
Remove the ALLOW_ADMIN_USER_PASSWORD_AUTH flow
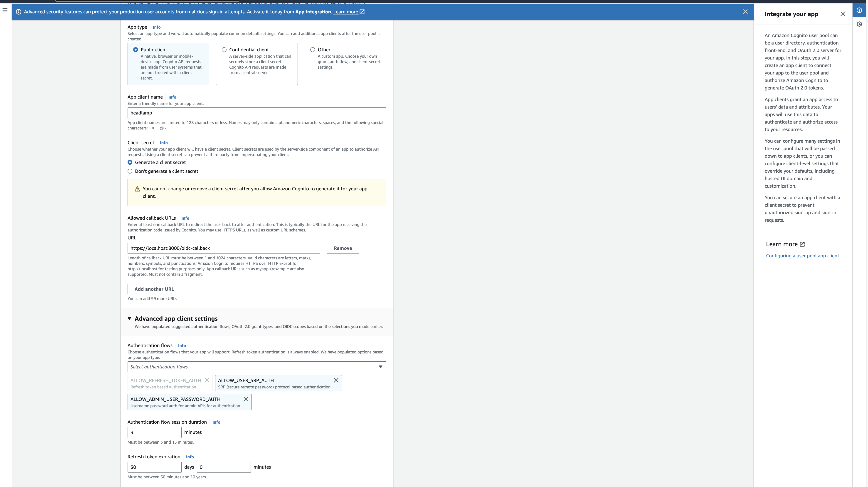246,399
